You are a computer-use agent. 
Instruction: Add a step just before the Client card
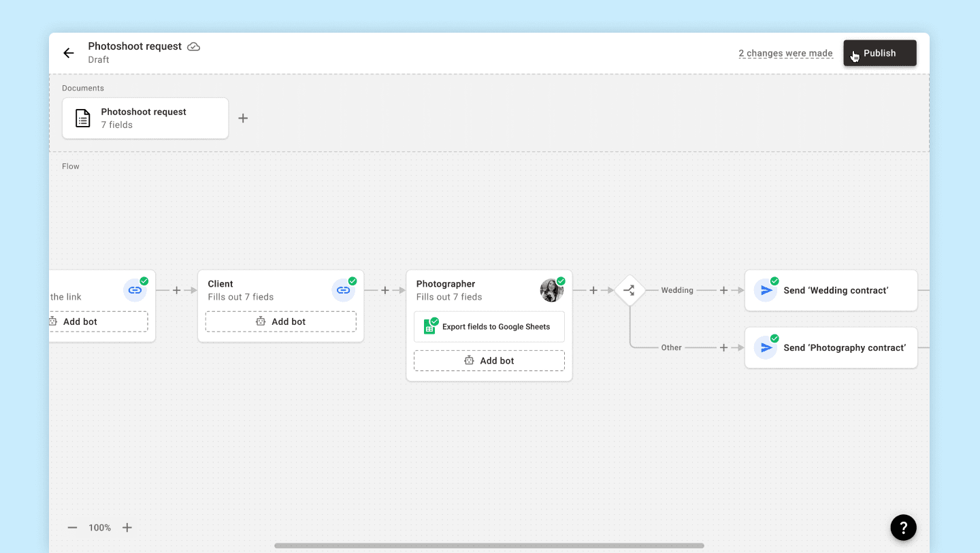tap(177, 290)
